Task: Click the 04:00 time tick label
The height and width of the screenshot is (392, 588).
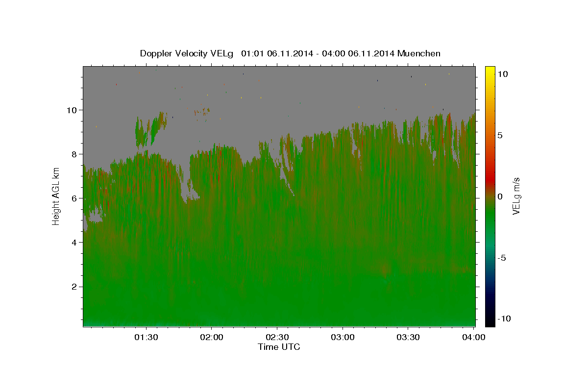Action: click(x=474, y=337)
